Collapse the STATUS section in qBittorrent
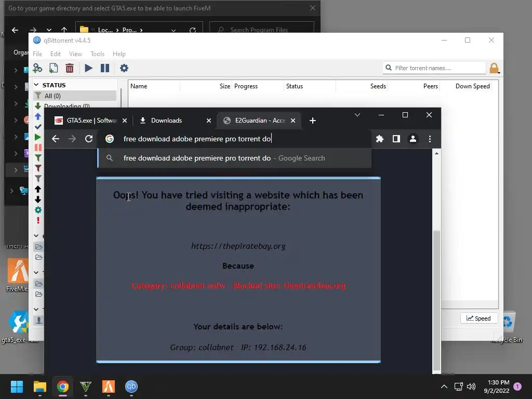The image size is (532, 399). pyautogui.click(x=36, y=85)
